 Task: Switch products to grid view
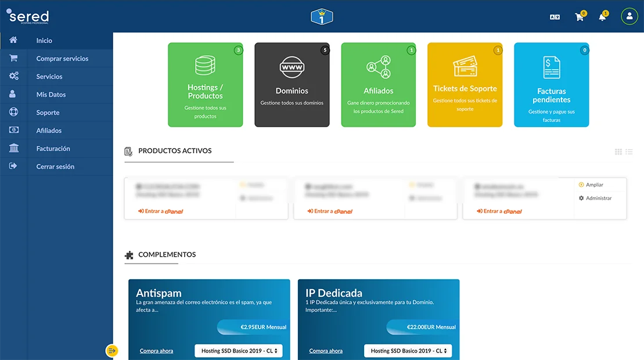(618, 152)
